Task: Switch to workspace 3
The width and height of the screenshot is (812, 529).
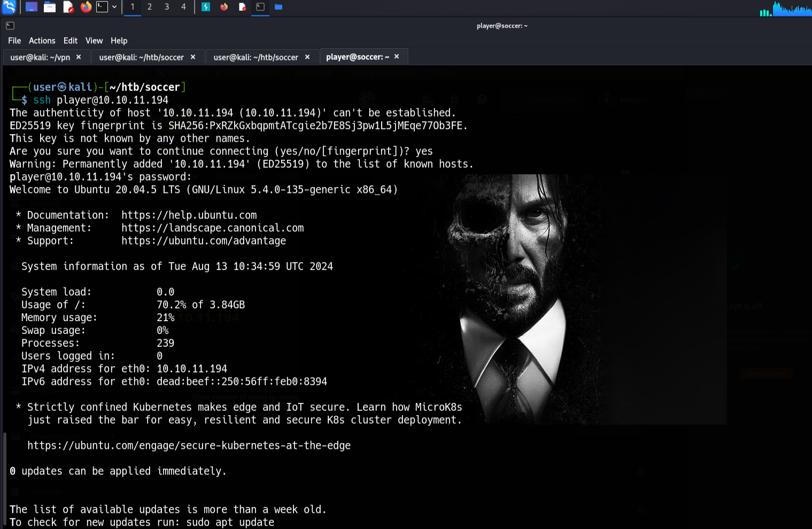Action: coord(167,7)
